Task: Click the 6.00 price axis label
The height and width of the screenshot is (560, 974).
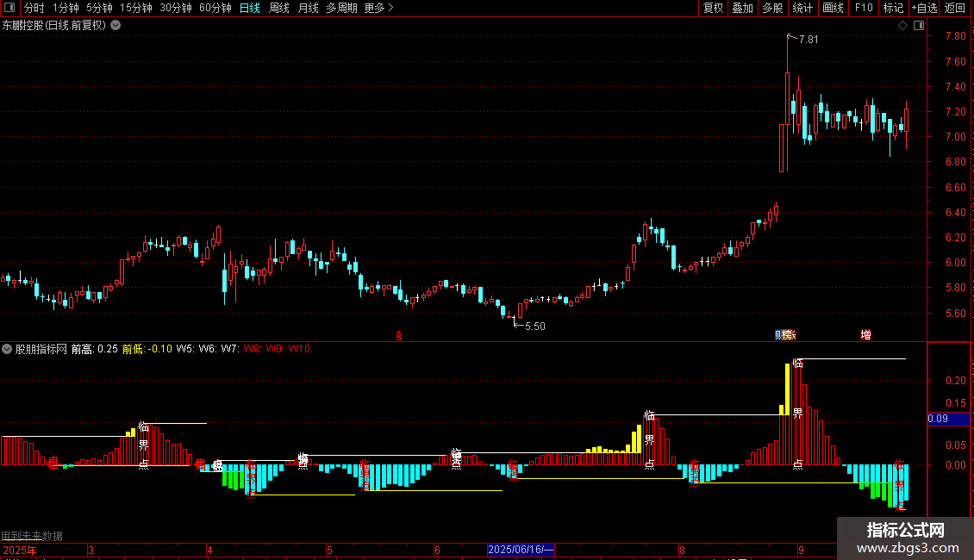Action: point(956,263)
